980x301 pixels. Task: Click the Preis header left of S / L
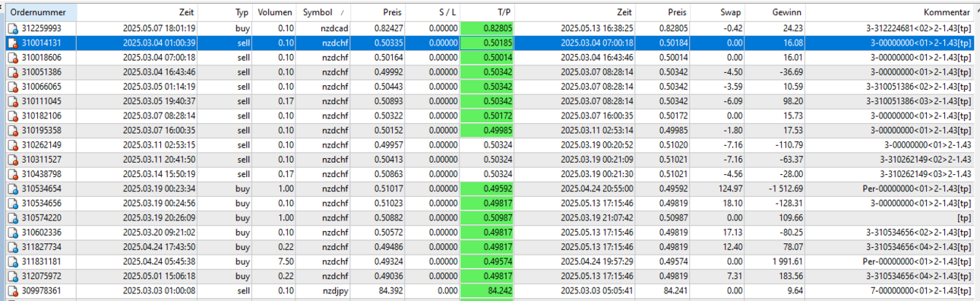tap(377, 13)
